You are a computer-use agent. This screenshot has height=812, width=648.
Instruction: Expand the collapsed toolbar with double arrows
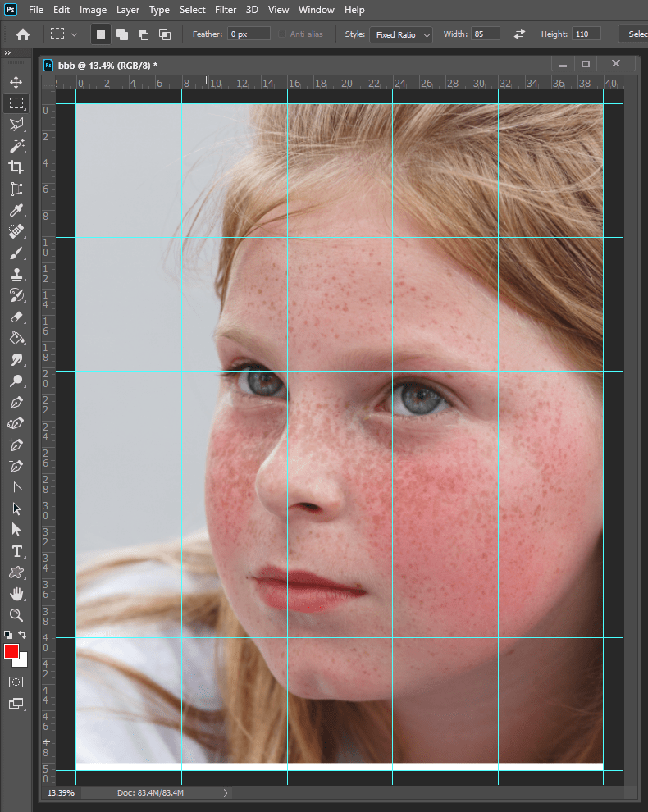(x=7, y=52)
